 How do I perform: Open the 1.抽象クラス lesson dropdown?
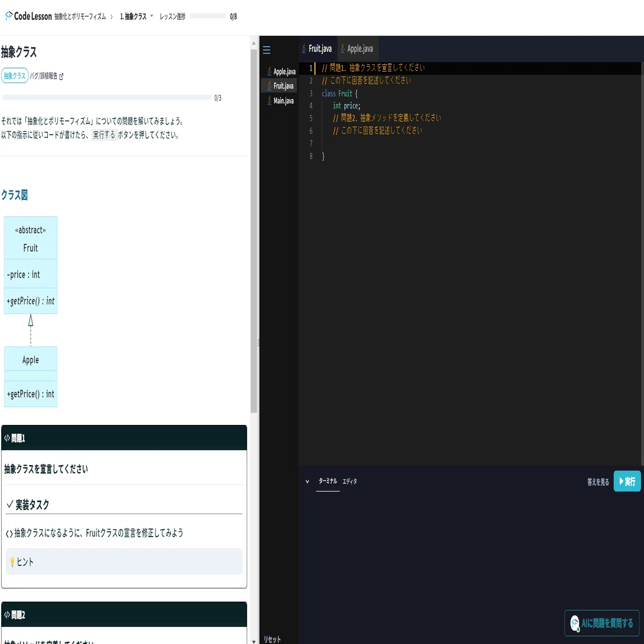(137, 17)
